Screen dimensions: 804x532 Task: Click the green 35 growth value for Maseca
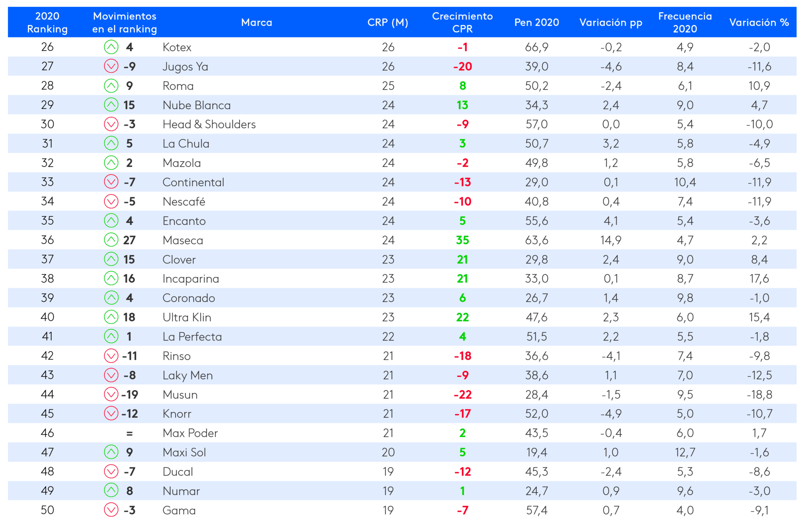462,240
